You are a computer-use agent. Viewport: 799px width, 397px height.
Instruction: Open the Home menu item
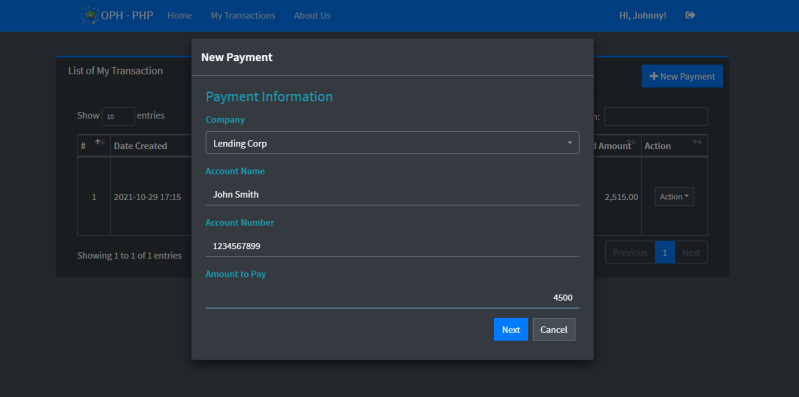pos(179,16)
